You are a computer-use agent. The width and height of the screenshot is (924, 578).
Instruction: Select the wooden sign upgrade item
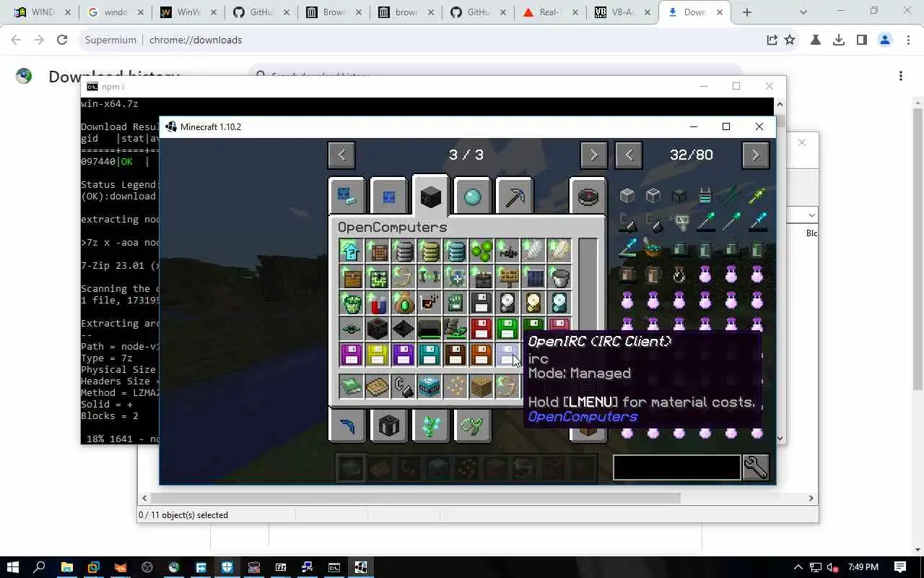click(507, 277)
